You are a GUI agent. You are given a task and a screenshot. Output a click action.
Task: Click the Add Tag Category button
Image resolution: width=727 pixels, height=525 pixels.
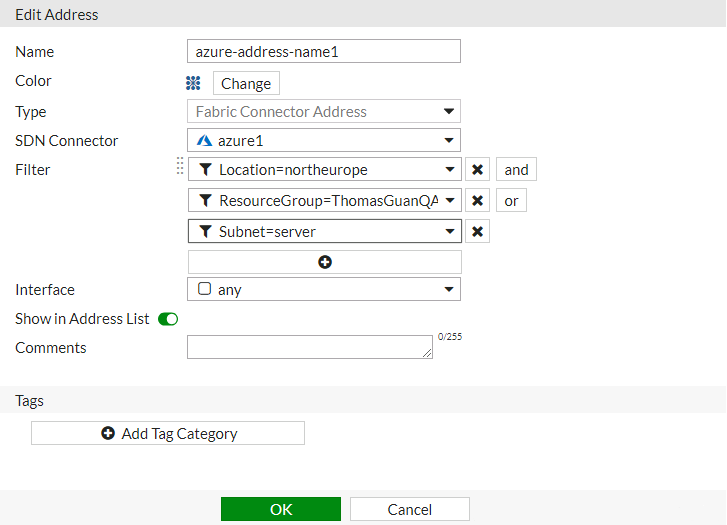[168, 433]
